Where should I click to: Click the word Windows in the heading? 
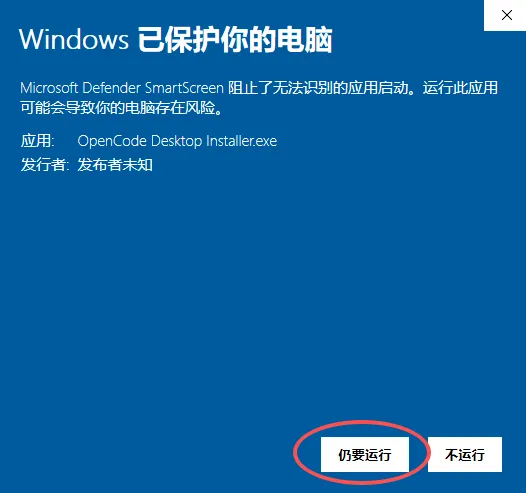74,40
